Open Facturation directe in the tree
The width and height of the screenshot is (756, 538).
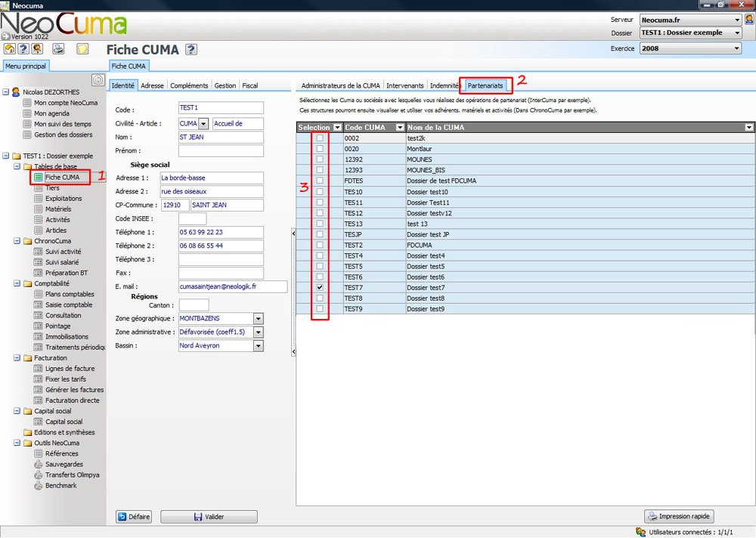[73, 400]
